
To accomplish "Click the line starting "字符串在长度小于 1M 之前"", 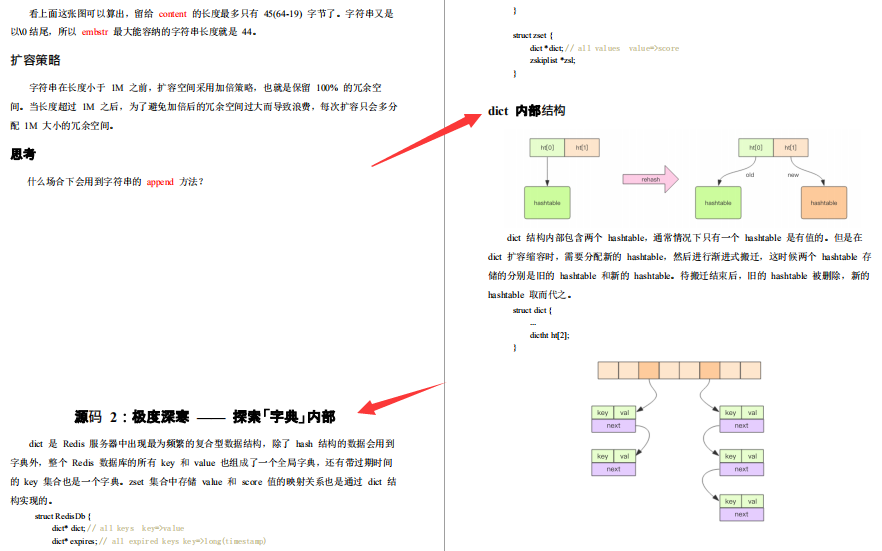I will [x=205, y=88].
